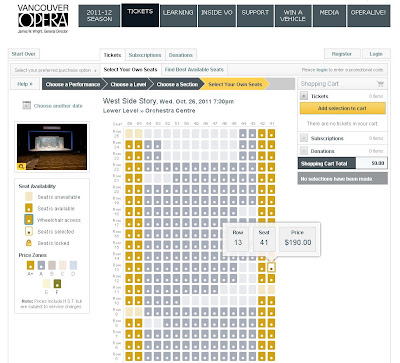Click the F price zone swatch

click(57, 284)
